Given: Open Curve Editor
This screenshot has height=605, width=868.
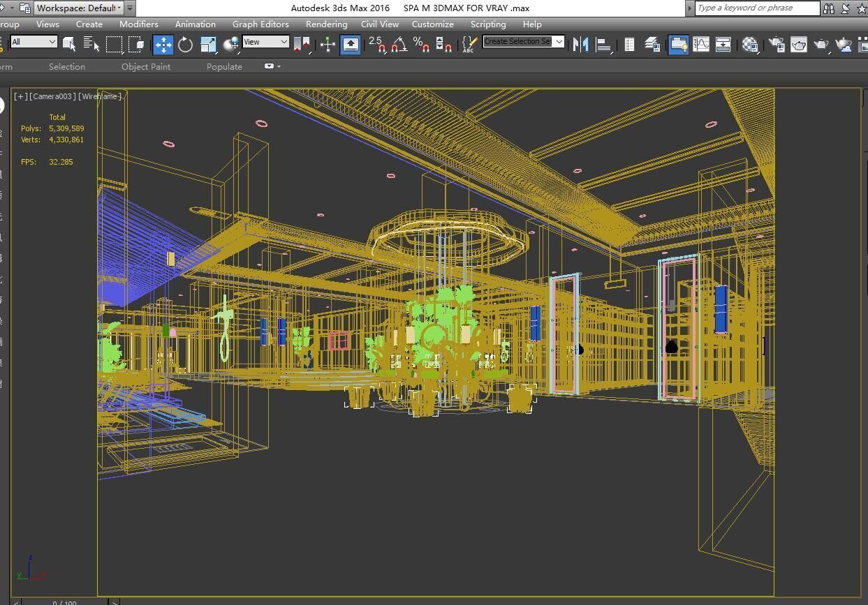Looking at the screenshot, I should point(700,44).
